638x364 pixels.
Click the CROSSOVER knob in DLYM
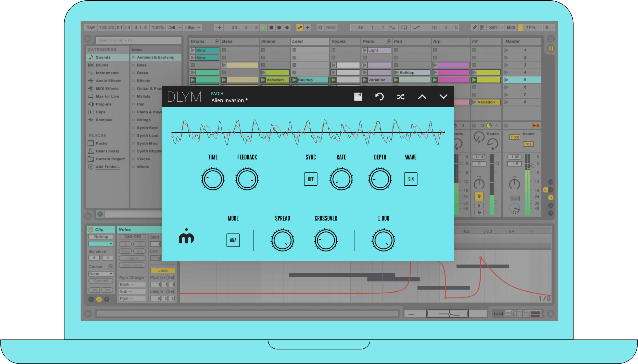click(326, 240)
